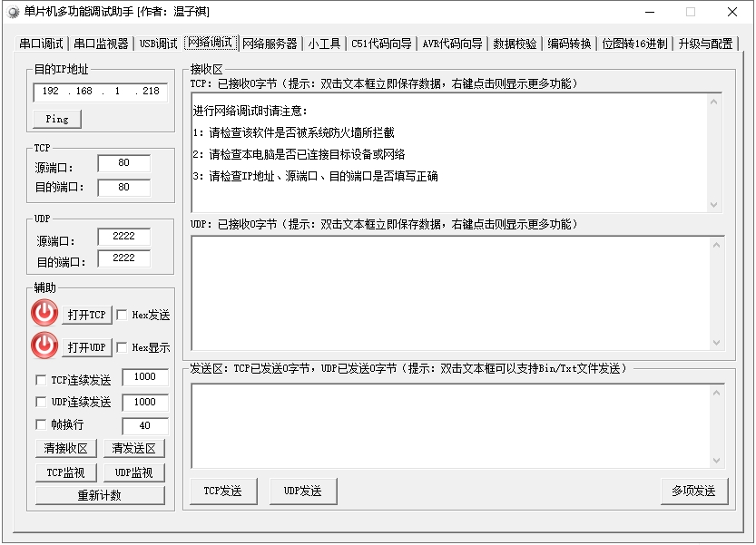Screen dimensions: 756x545
Task: Open the C51代码向导 tab
Action: point(381,44)
